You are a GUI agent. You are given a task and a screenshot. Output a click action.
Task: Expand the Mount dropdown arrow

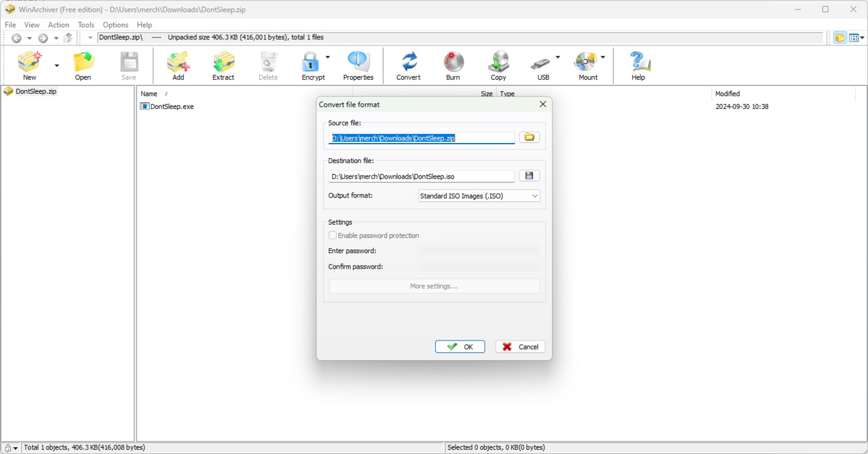[x=603, y=57]
